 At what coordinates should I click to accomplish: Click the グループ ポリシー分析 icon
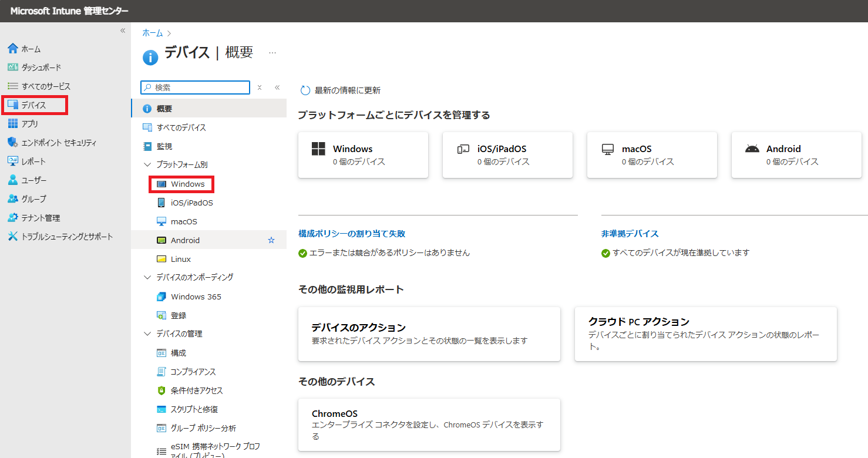click(x=162, y=428)
